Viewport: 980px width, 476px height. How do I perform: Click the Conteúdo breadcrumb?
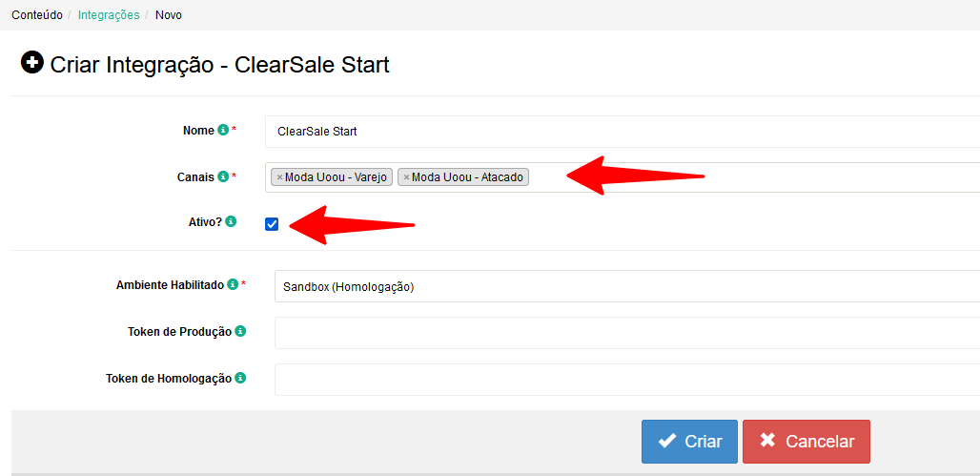(x=37, y=15)
